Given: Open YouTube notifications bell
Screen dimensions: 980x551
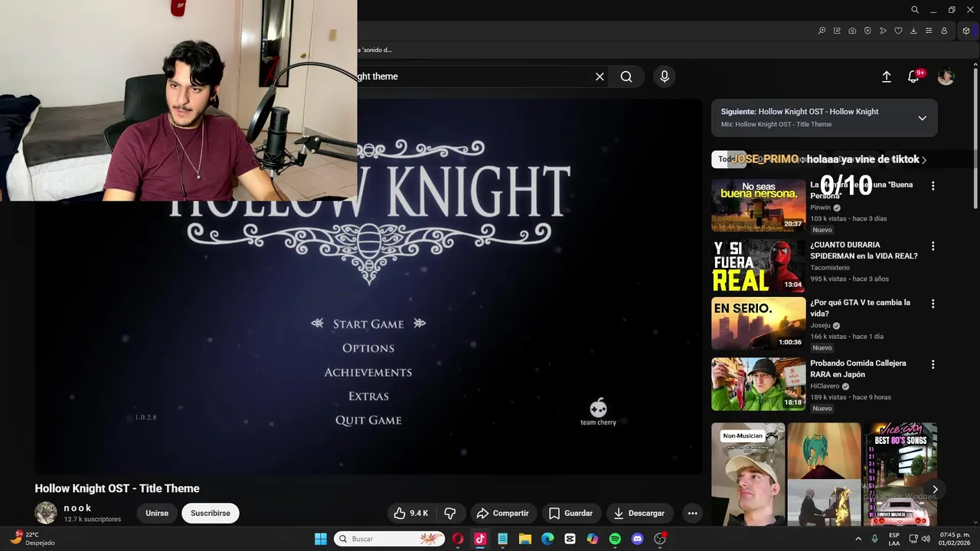Looking at the screenshot, I should pos(913,77).
